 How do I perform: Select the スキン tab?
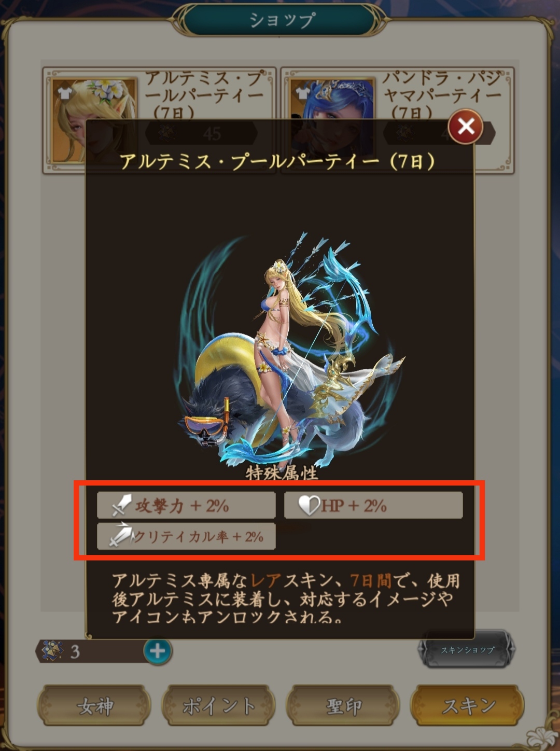[x=467, y=706]
